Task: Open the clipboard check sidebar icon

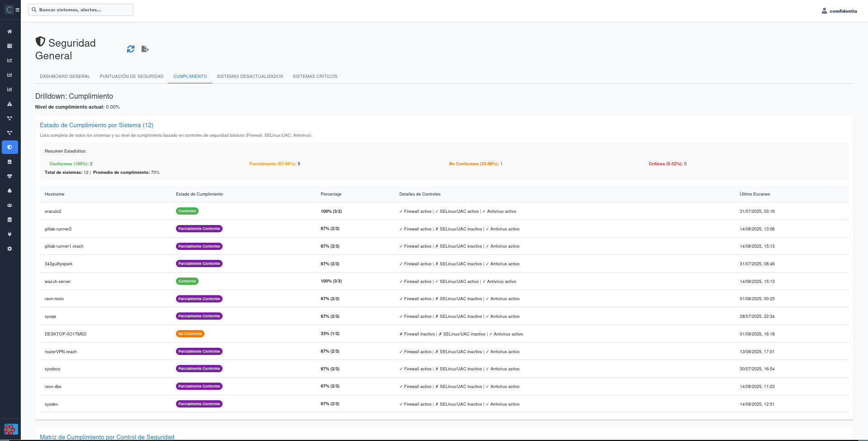Action: click(9, 162)
